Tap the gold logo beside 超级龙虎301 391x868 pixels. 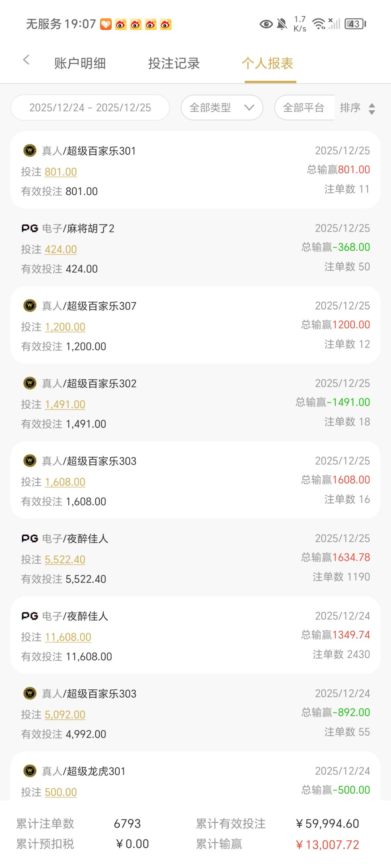click(x=30, y=771)
